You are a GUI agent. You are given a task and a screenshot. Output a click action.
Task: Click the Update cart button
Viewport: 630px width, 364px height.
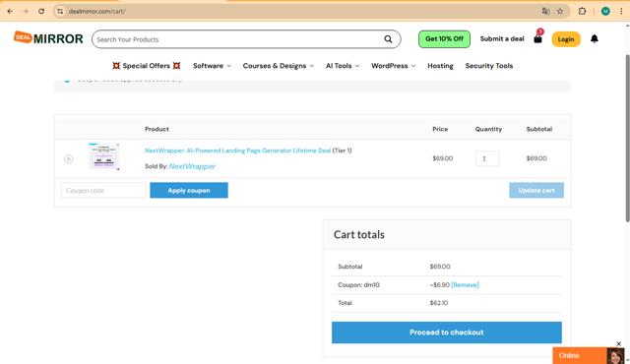tap(536, 190)
